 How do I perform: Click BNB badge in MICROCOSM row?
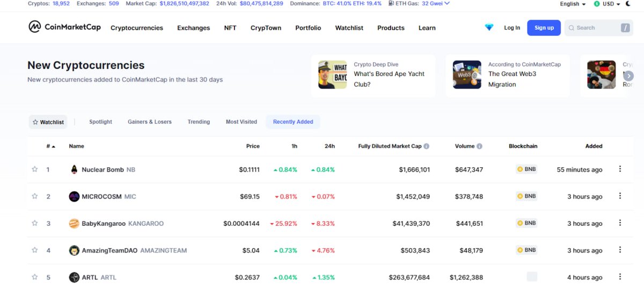[526, 196]
